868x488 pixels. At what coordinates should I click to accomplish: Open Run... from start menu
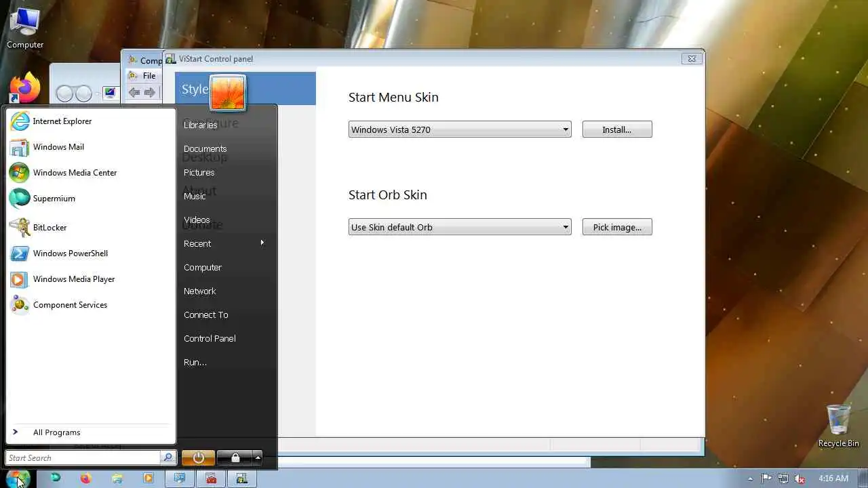[195, 363]
